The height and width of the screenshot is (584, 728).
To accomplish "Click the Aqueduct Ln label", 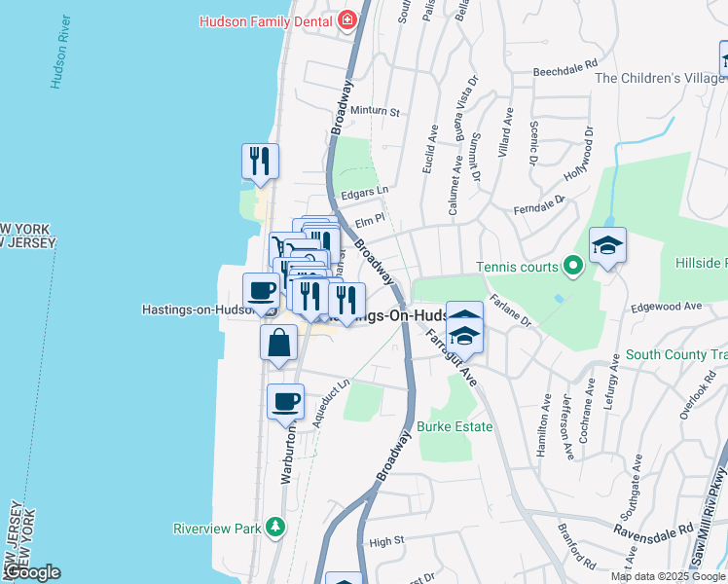I will coord(330,404).
